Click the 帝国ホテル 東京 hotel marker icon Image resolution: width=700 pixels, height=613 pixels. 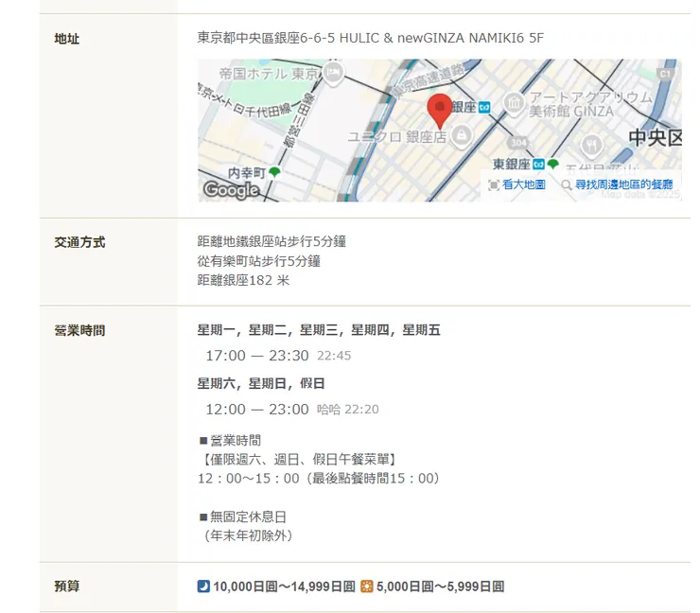point(333,73)
